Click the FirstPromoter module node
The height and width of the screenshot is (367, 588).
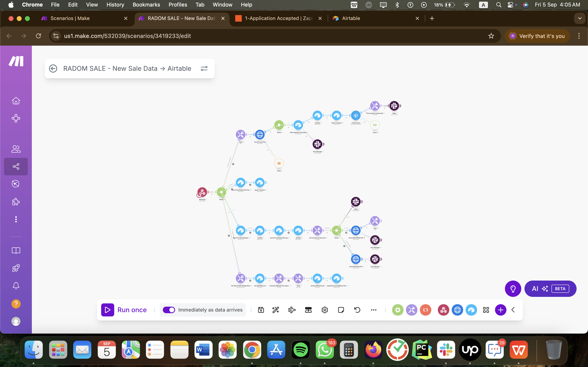pos(356,116)
